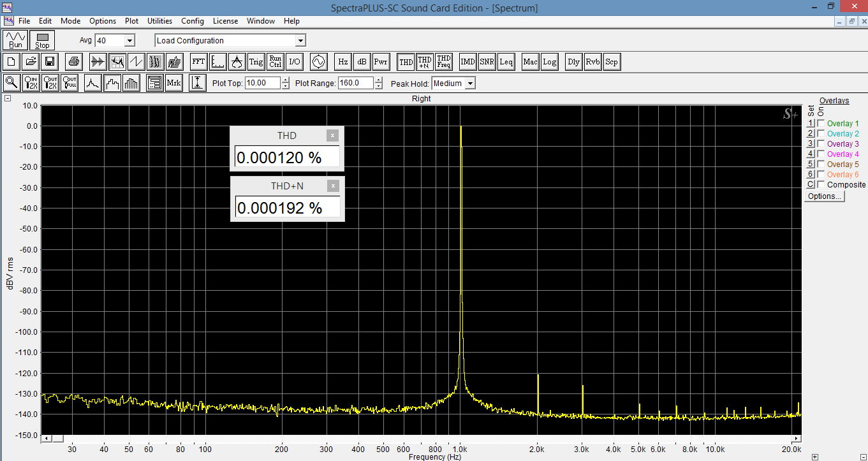Enable the Overlay 3 checkbox
Viewport: 868px width, 461px height.
(x=821, y=144)
